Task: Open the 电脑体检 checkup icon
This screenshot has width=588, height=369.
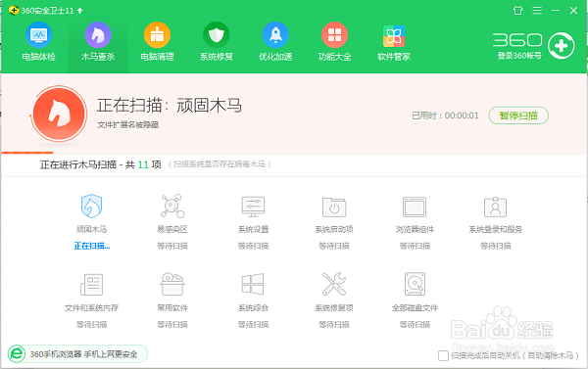Action: [38, 35]
